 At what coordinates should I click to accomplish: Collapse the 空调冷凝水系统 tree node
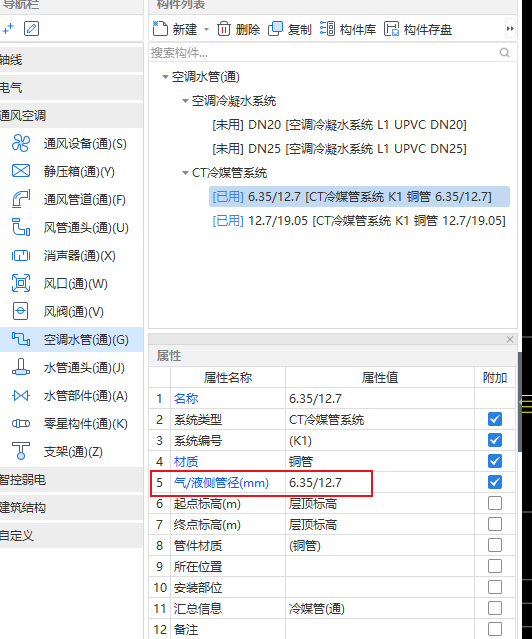185,101
